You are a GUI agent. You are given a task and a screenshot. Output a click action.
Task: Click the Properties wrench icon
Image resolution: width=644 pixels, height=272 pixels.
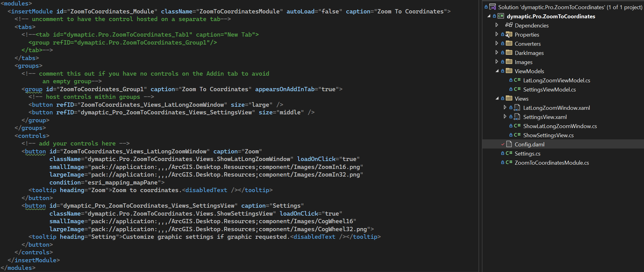(508, 34)
